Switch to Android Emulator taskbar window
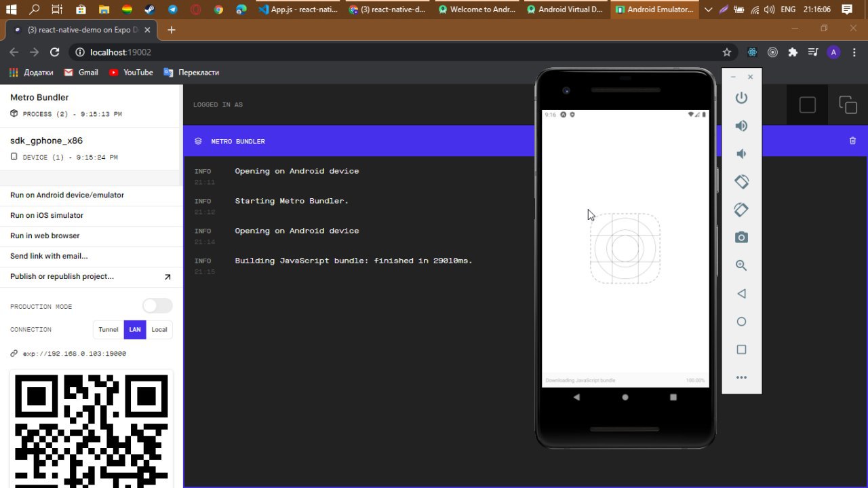The height and width of the screenshot is (488, 868). [x=654, y=10]
